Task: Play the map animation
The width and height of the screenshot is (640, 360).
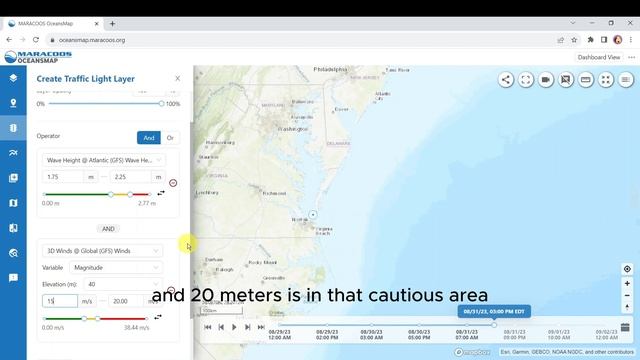Action: pos(234,327)
